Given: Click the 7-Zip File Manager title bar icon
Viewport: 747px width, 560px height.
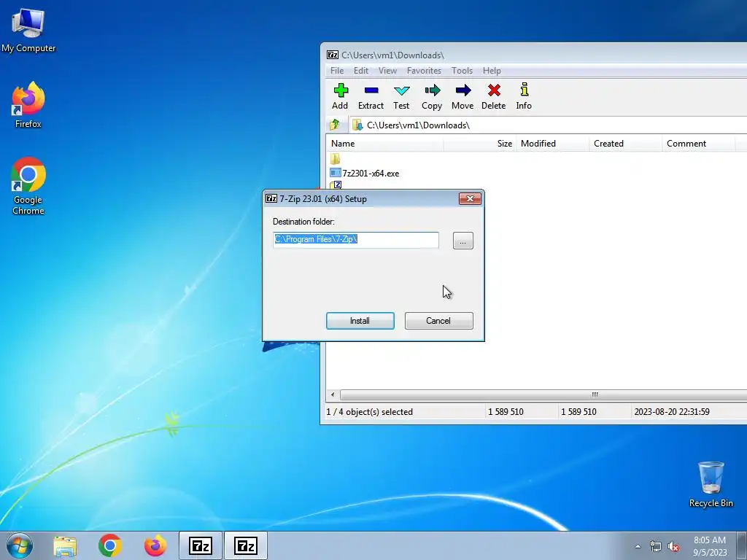Looking at the screenshot, I should coord(333,55).
